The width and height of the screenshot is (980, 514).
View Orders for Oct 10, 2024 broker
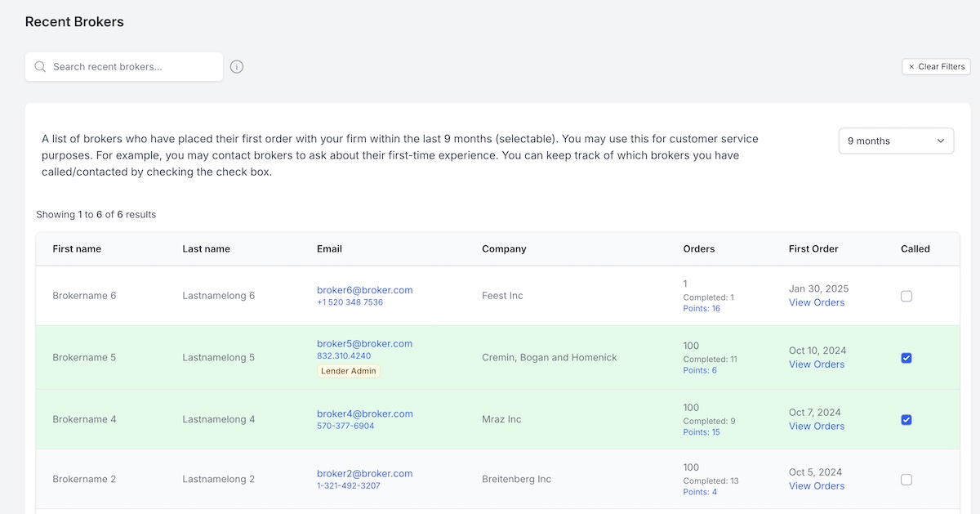click(x=817, y=364)
